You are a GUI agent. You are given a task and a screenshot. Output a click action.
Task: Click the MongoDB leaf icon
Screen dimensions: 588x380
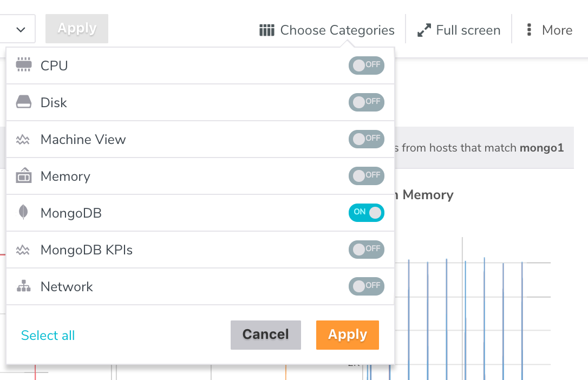(23, 213)
